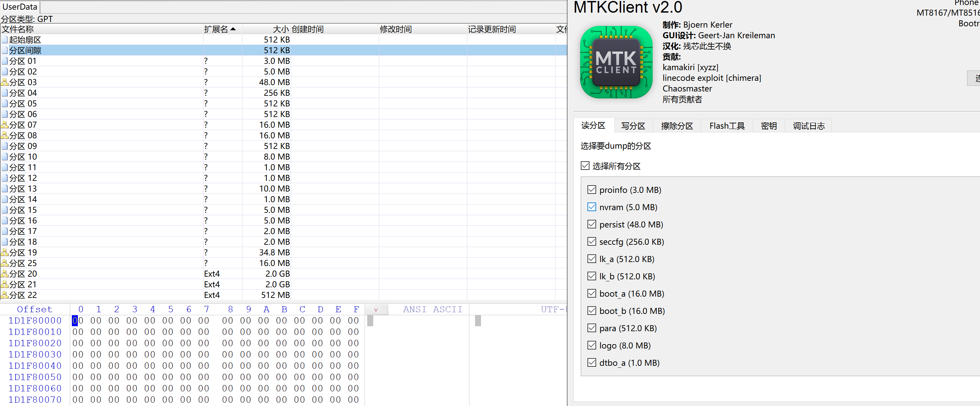Click the folder icon next to 分区 22
This screenshot has width=980, height=406.
click(5, 295)
